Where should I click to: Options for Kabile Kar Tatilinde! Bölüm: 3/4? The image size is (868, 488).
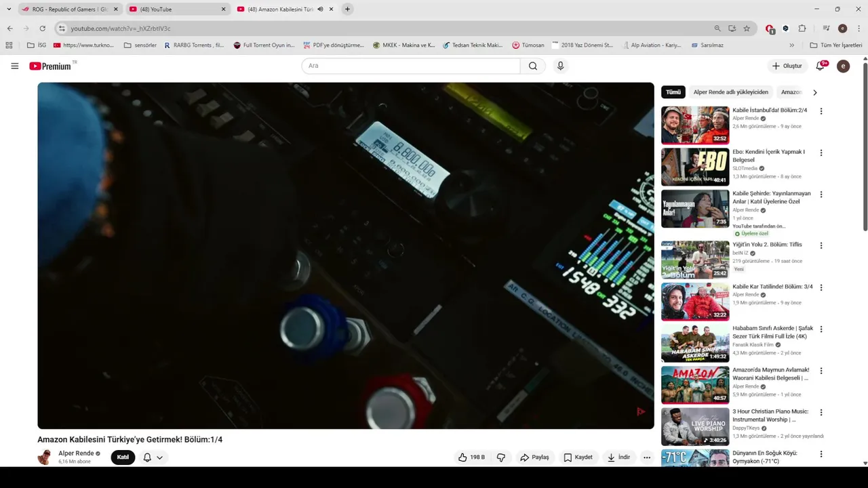click(821, 287)
